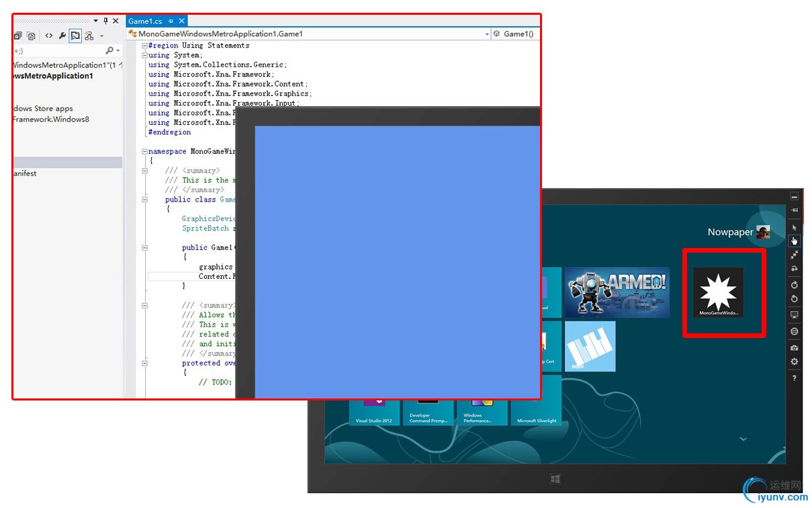
Task: Click the '#endregion' line in the editor
Action: click(169, 132)
